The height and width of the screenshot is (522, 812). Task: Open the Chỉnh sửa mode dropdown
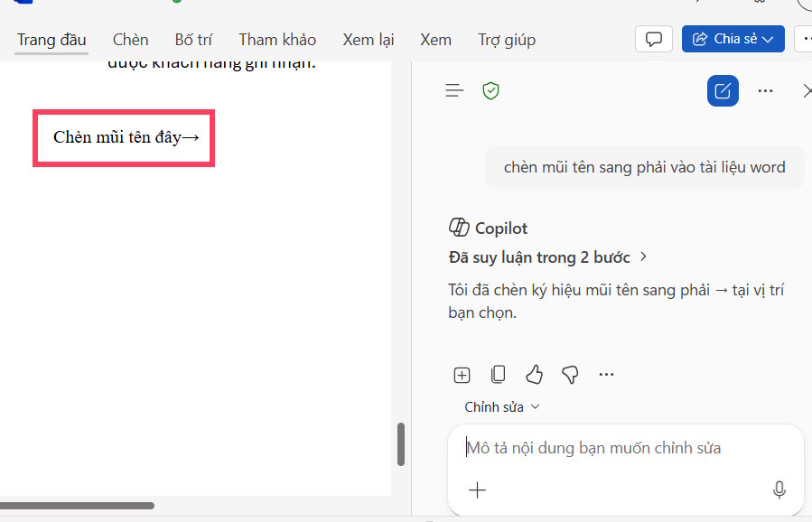(x=502, y=407)
